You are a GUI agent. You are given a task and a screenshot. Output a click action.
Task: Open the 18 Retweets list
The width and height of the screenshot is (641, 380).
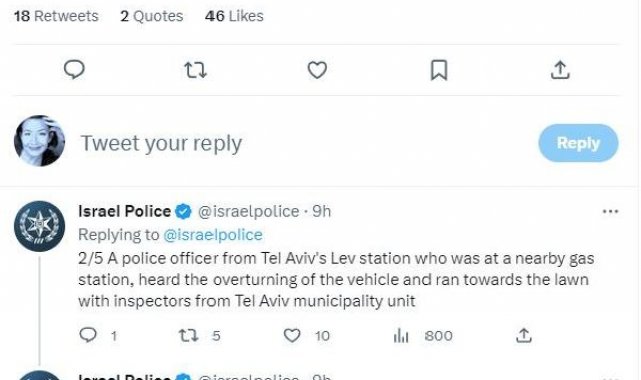[56, 16]
